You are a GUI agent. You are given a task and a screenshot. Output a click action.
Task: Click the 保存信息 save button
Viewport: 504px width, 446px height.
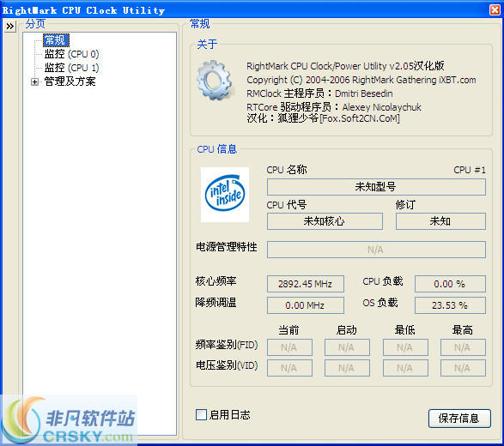point(459,418)
